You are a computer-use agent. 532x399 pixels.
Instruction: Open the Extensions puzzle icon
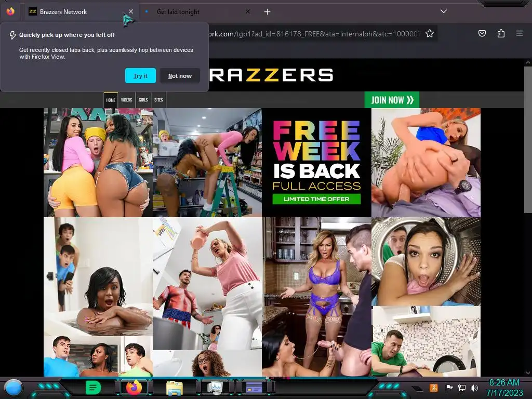[x=501, y=33]
